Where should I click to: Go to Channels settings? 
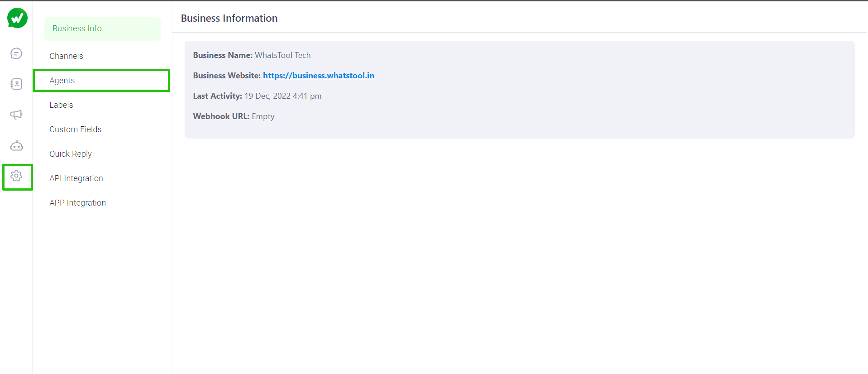(x=66, y=56)
